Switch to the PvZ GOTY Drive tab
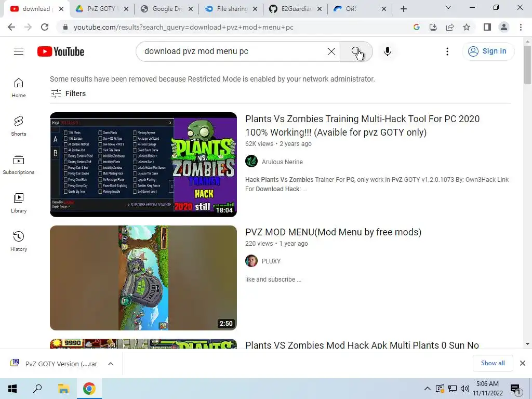Viewport: 532px width, 399px height. [101, 9]
